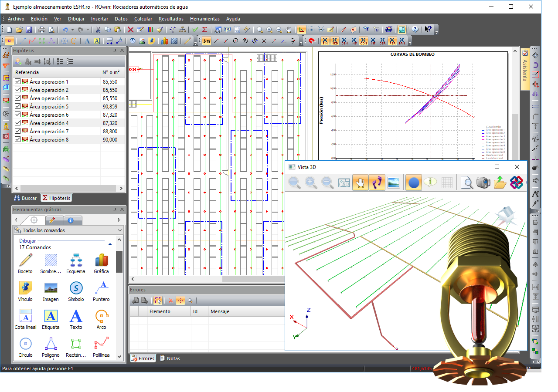
Task: Click the footprints walk mode in Vista 3D
Action: pyautogui.click(x=378, y=182)
